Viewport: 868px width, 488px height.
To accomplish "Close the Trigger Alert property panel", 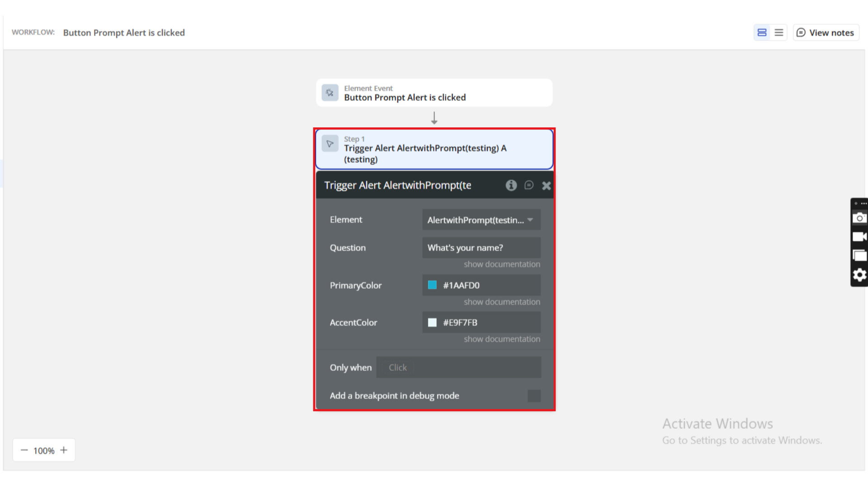I will click(x=546, y=186).
